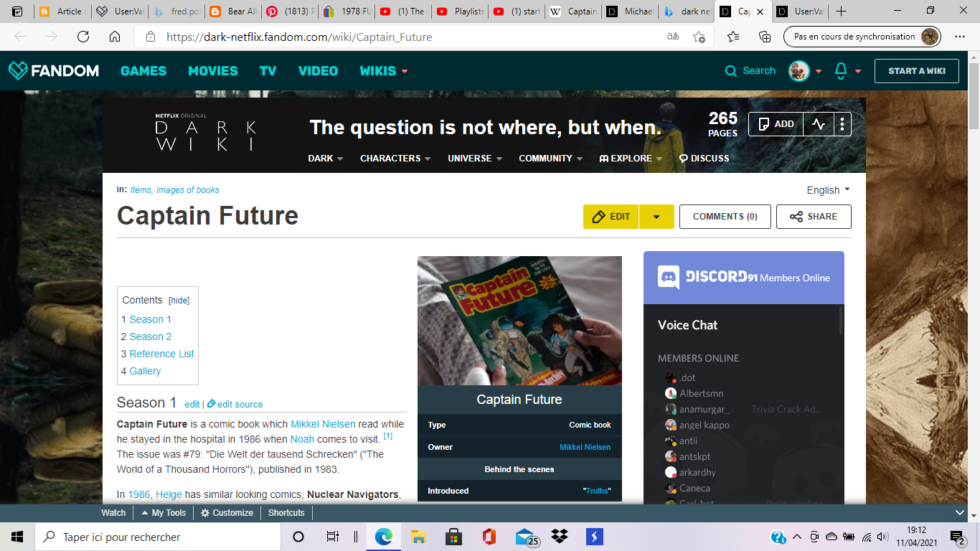Expand the COMMUNITY navigation menu
The width and height of the screenshot is (980, 551).
(551, 158)
